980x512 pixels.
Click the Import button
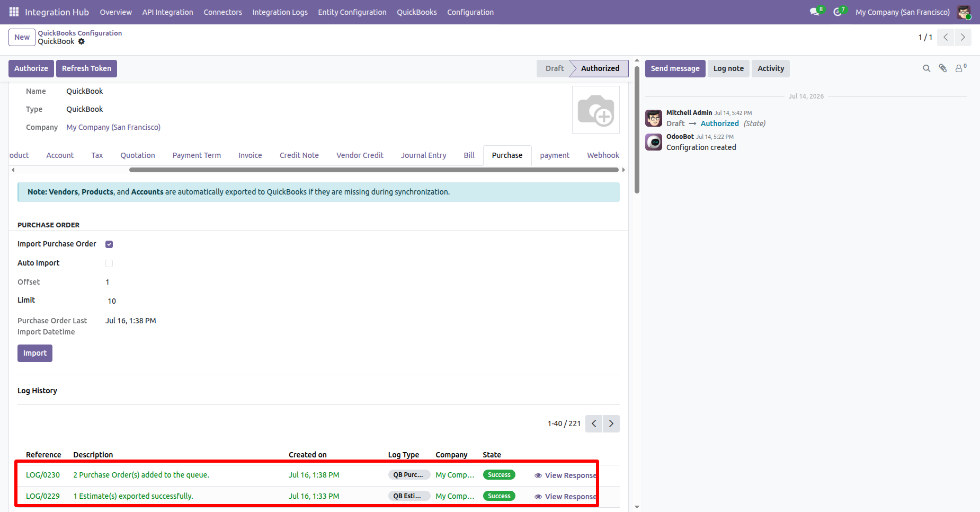pyautogui.click(x=35, y=353)
